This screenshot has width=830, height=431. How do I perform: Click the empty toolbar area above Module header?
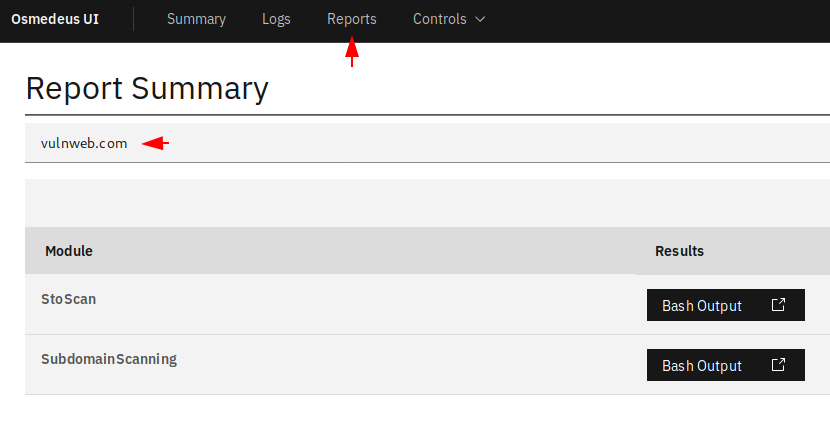[x=427, y=203]
